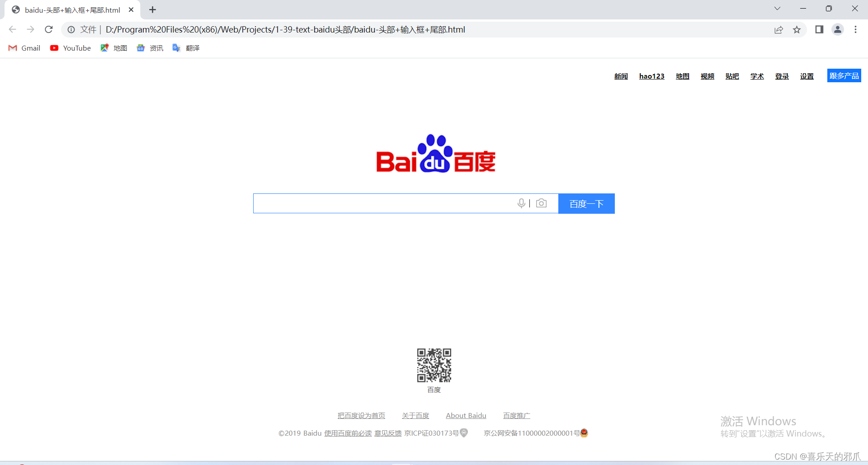868x465 pixels.
Task: Bookmark this page with star icon
Action: click(x=797, y=29)
